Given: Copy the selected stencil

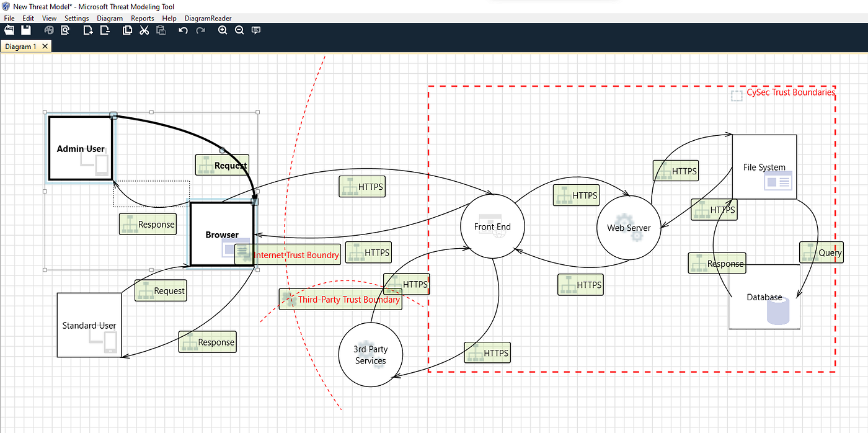Looking at the screenshot, I should coord(126,29).
